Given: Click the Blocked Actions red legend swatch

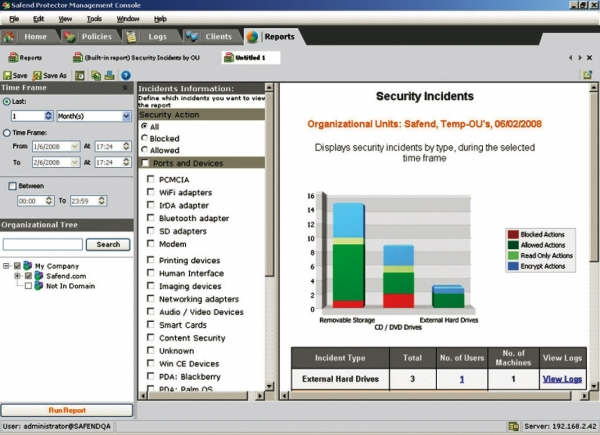Looking at the screenshot, I should click(x=512, y=234).
